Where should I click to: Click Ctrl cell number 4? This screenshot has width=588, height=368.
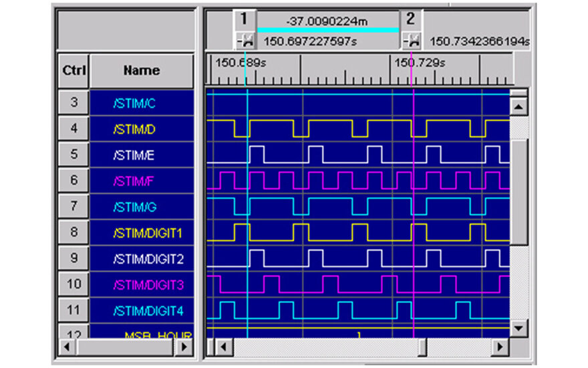coord(74,128)
